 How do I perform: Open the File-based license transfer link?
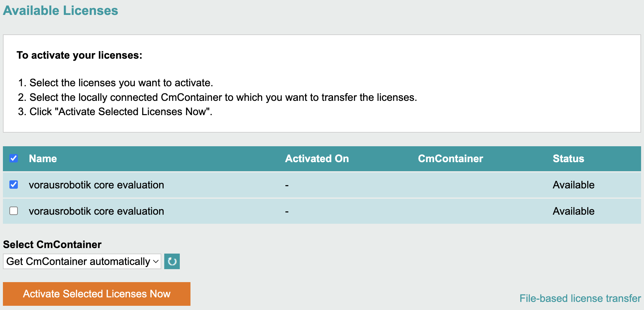(580, 298)
